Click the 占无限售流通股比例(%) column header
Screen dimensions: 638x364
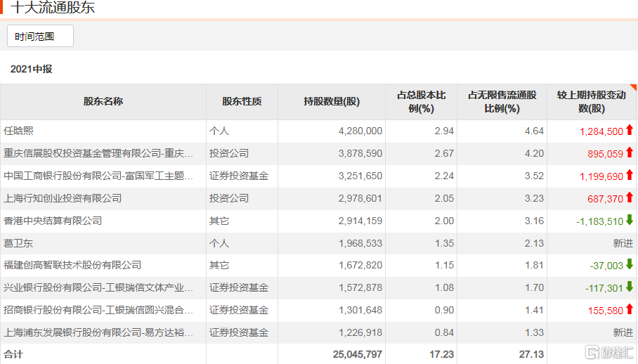point(502,102)
